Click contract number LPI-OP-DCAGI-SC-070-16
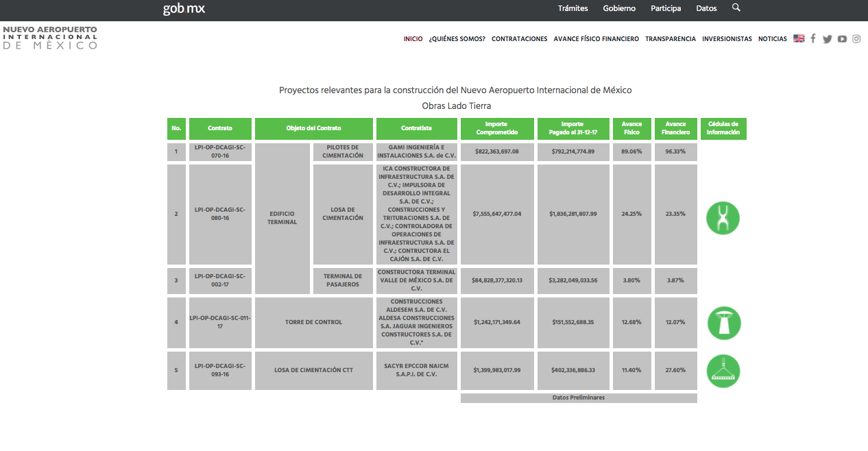The width and height of the screenshot is (868, 451). pos(220,151)
